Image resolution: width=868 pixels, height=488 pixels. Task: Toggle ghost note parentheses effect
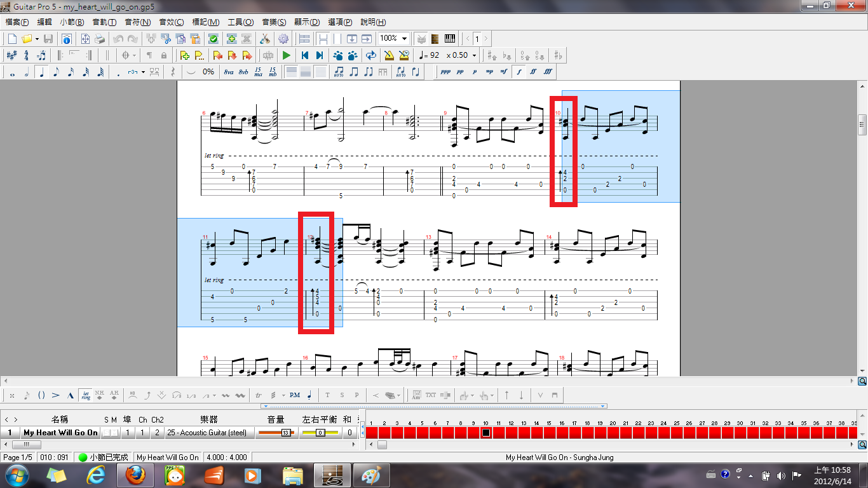point(41,395)
